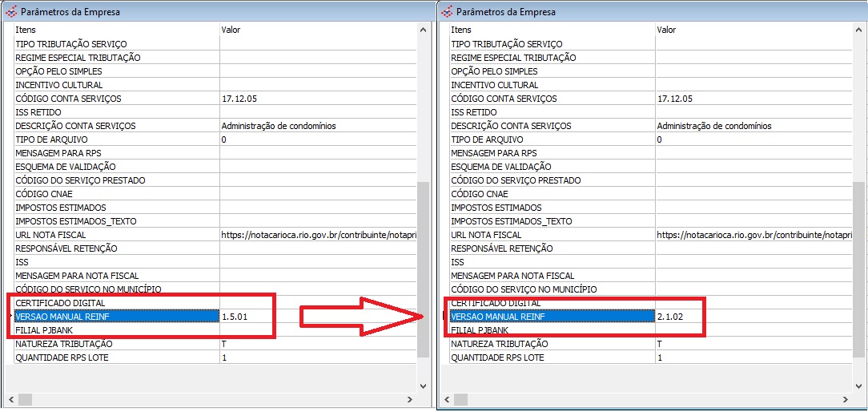Select the FILIAL PJBANK row in the right window

click(480, 330)
